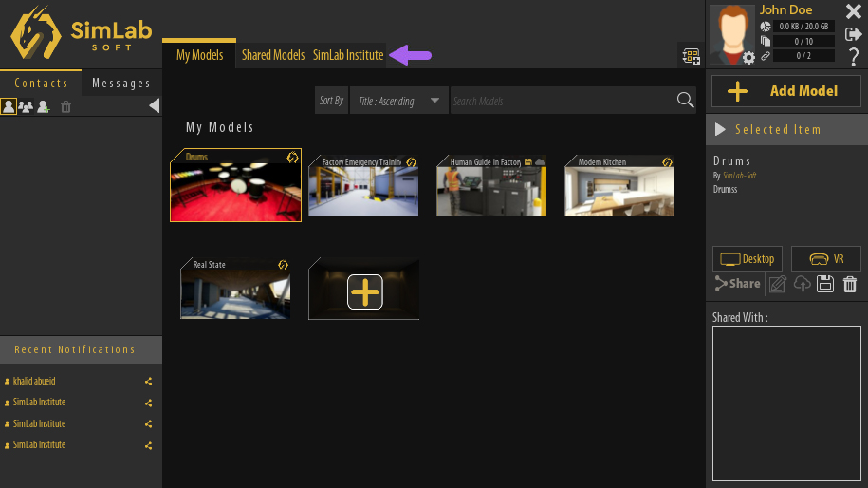Click the add contact icon
The width and height of the screenshot is (868, 488).
44,106
